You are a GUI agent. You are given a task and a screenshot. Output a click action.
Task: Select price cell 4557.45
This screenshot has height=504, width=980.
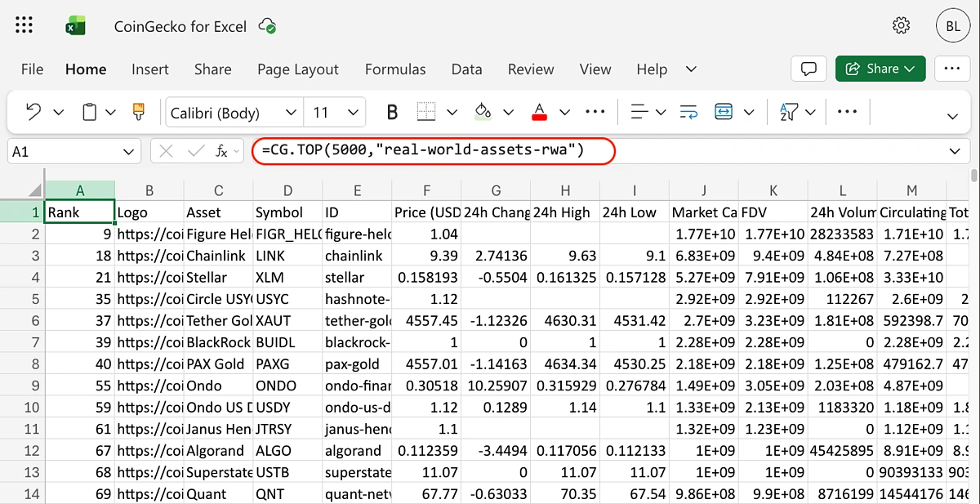[x=426, y=321]
